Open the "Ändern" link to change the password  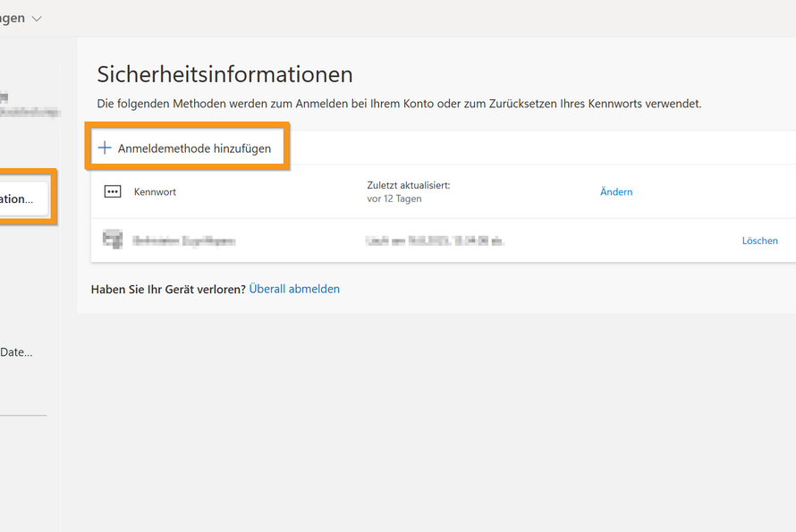click(616, 191)
